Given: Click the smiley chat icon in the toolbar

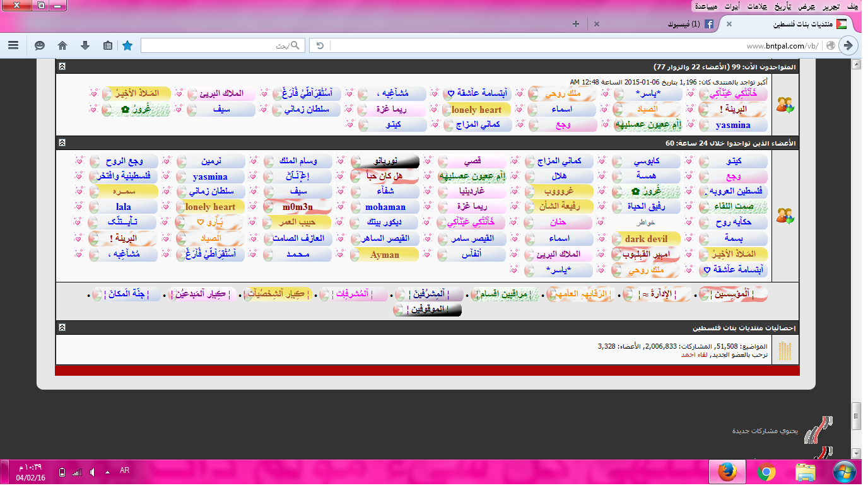Looking at the screenshot, I should click(x=40, y=45).
